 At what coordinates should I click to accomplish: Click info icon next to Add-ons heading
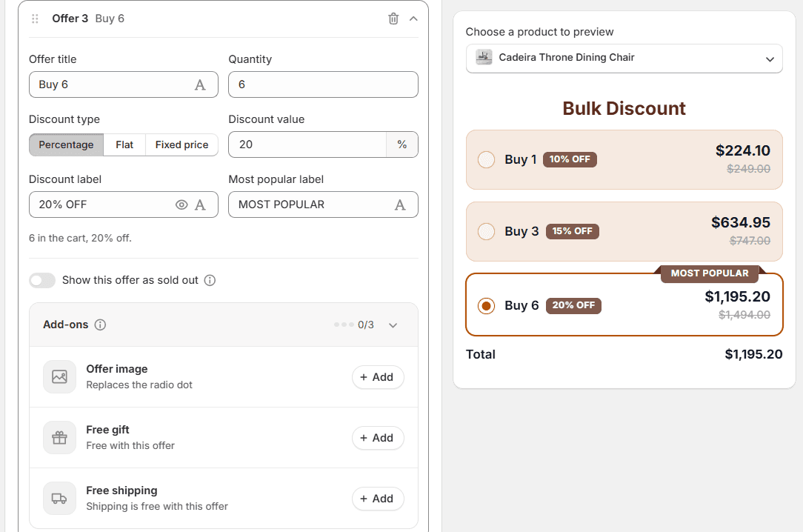coord(101,325)
